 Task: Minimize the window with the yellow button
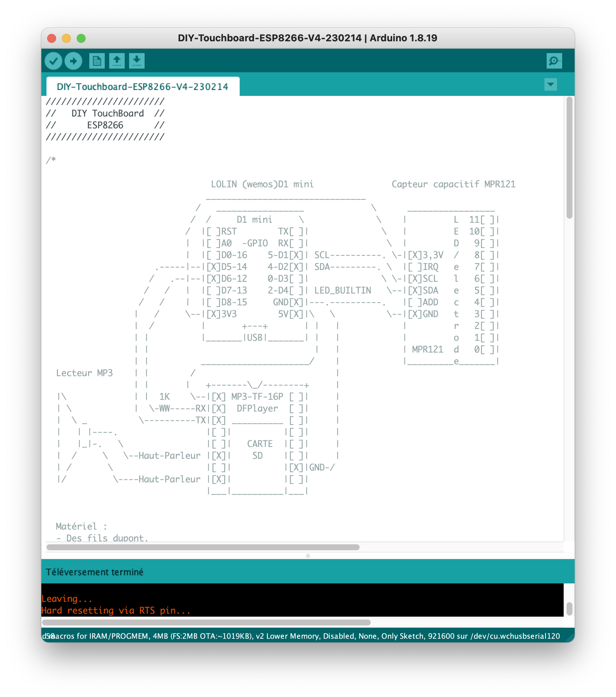(x=66, y=38)
